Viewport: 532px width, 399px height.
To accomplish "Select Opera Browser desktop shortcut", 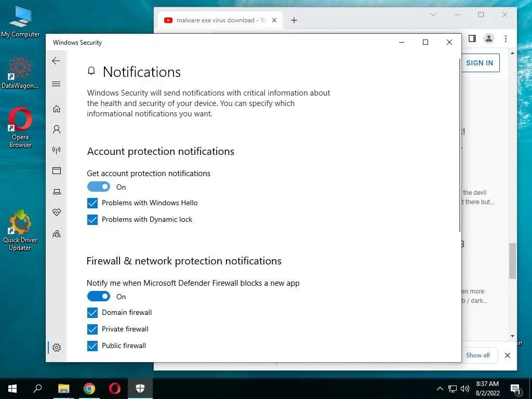I will click(20, 127).
